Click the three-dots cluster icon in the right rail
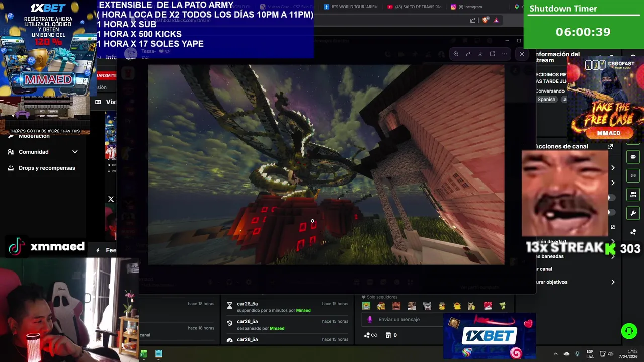The height and width of the screenshot is (362, 644). tap(633, 232)
